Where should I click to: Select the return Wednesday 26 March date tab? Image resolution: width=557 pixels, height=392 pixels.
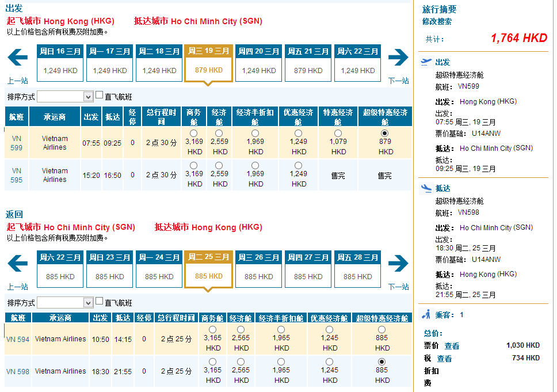tap(258, 269)
